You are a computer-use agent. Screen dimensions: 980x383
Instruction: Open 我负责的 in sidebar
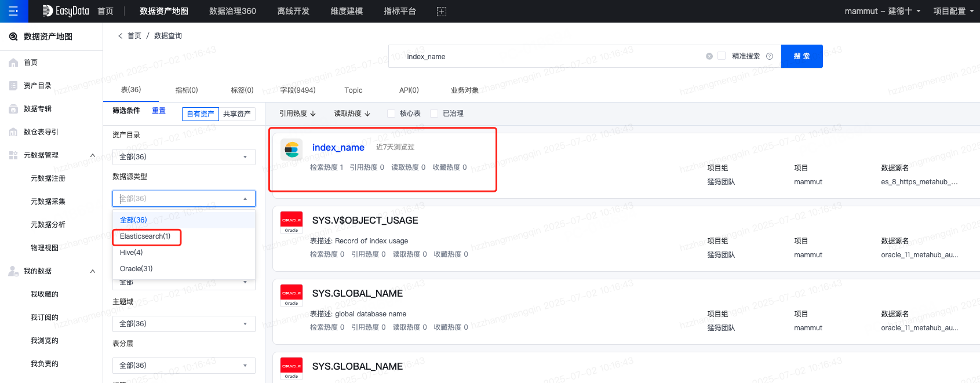[45, 364]
